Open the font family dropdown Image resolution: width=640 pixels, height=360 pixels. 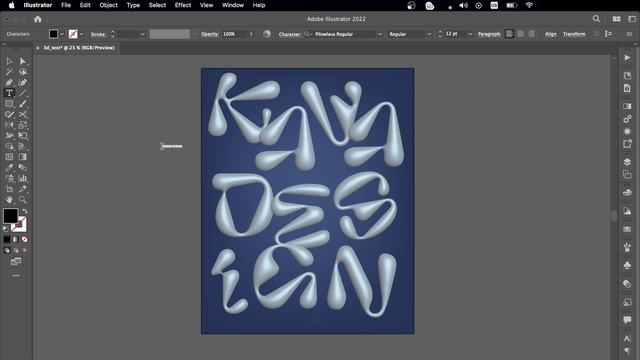(x=380, y=34)
